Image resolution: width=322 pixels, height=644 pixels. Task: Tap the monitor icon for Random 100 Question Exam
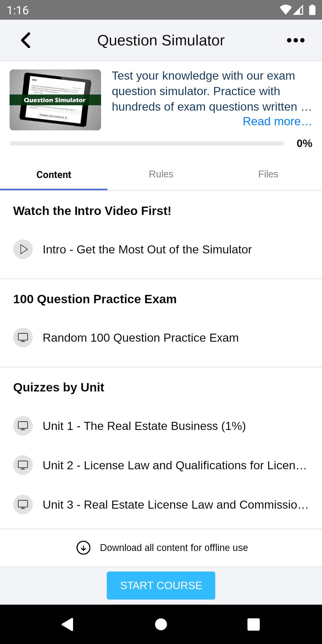pos(23,338)
